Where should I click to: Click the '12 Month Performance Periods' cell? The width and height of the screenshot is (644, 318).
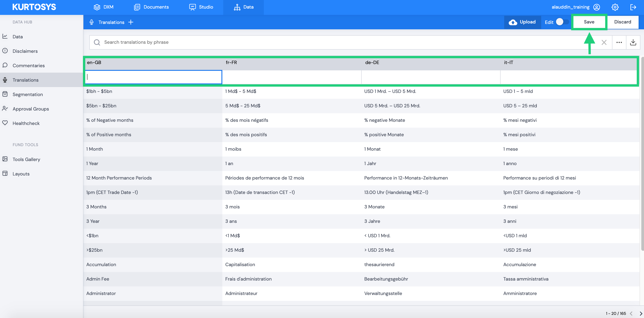153,178
